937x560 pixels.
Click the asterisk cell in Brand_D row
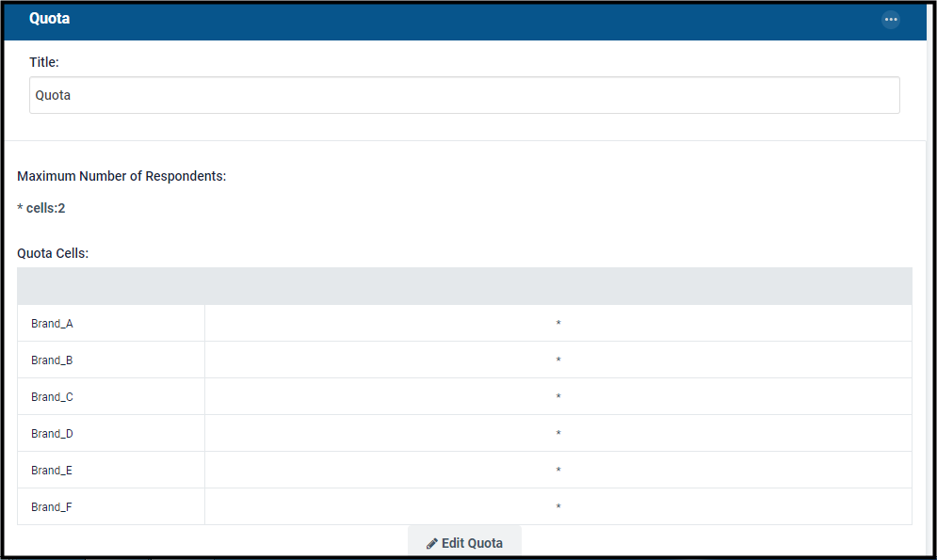558,434
